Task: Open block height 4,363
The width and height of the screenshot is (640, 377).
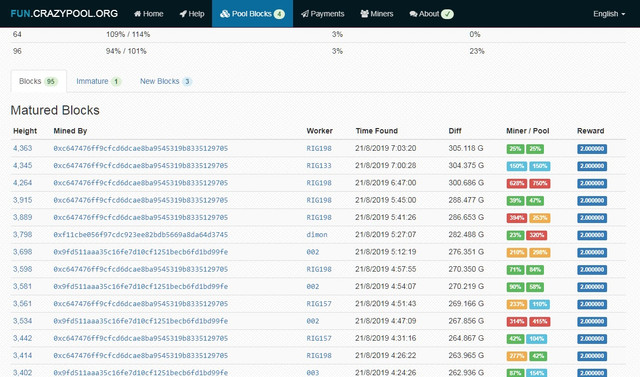Action: point(22,148)
